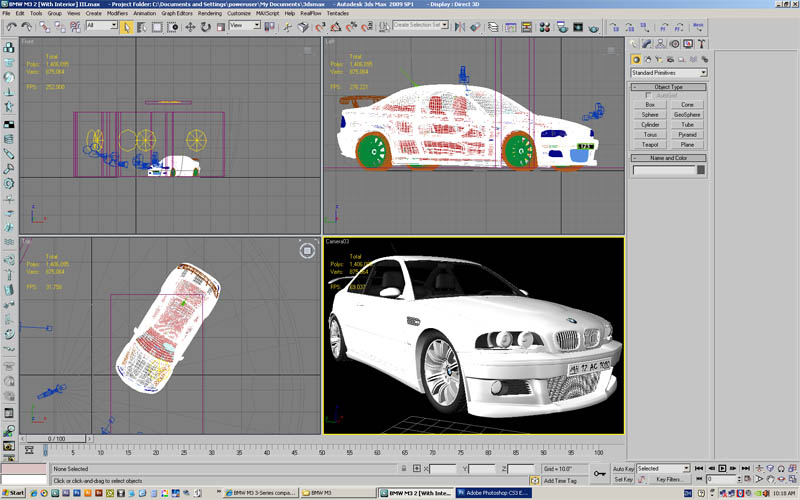Toggle the 3D Snaps button
The height and width of the screenshot is (500, 800).
320,27
